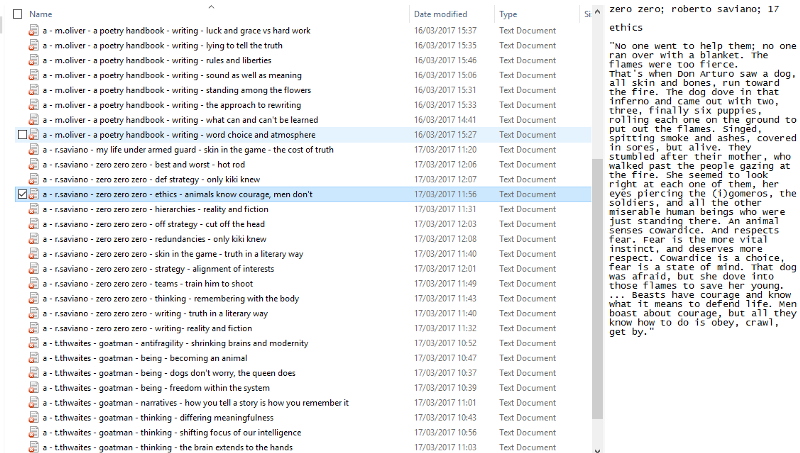Click icon of 'the brain extends to the hands' file
Image resolution: width=800 pixels, height=453 pixels.
click(35, 447)
